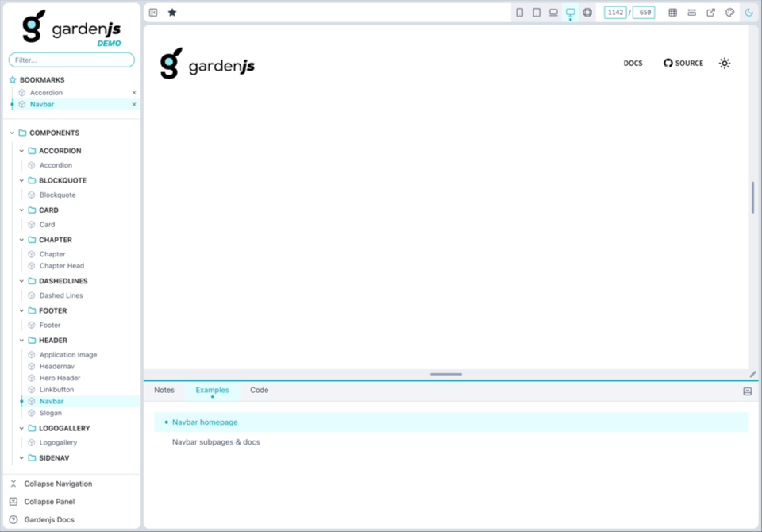
Task: Expand the SIDENAV components folder
Action: [x=21, y=457]
